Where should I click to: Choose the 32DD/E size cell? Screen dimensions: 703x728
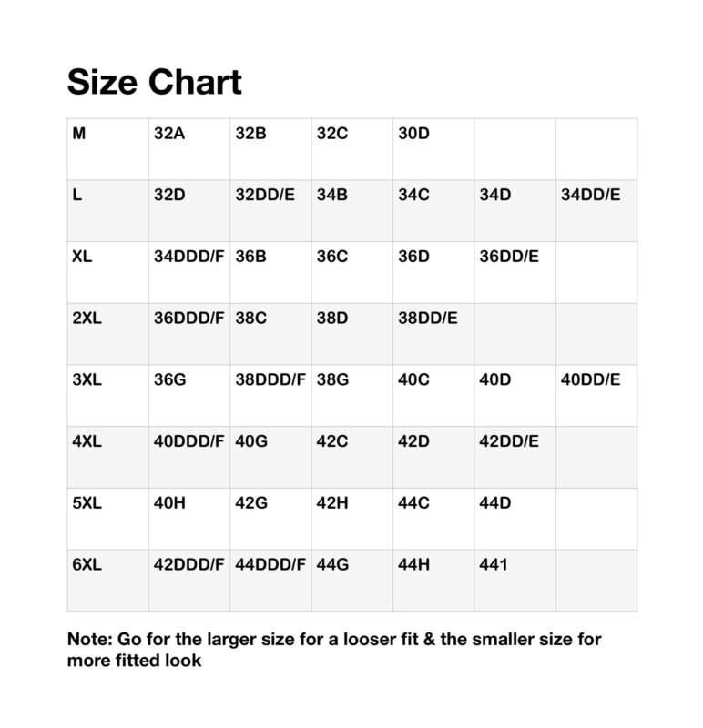265,195
